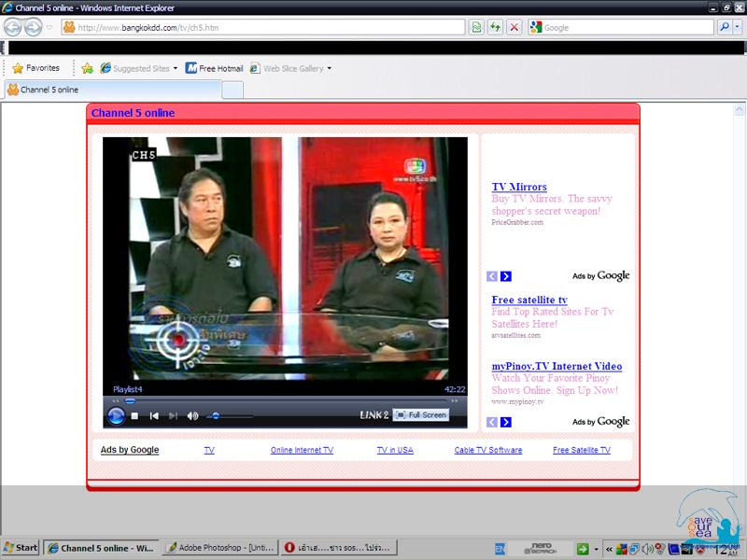Expand Suggested Sites dropdown
The image size is (747, 560).
(x=175, y=69)
